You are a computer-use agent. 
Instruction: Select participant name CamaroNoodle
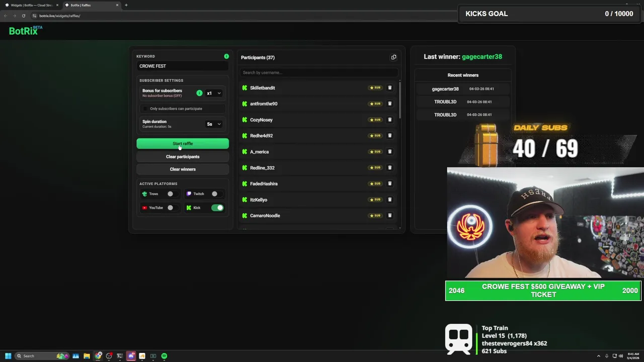tap(265, 216)
